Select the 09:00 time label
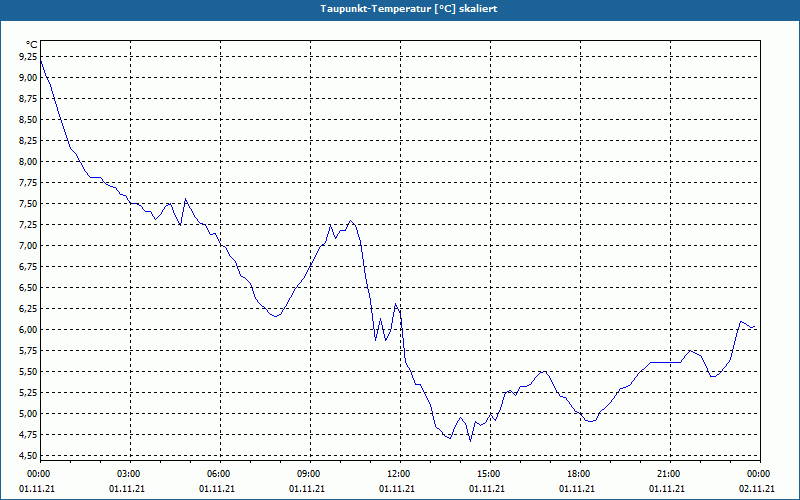 click(307, 474)
